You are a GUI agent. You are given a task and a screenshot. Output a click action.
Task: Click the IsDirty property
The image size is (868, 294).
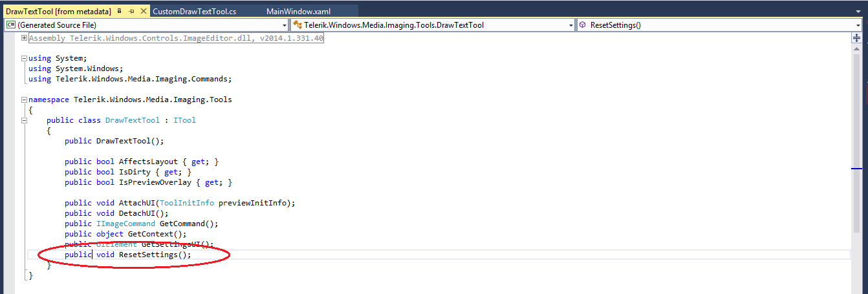coord(135,172)
